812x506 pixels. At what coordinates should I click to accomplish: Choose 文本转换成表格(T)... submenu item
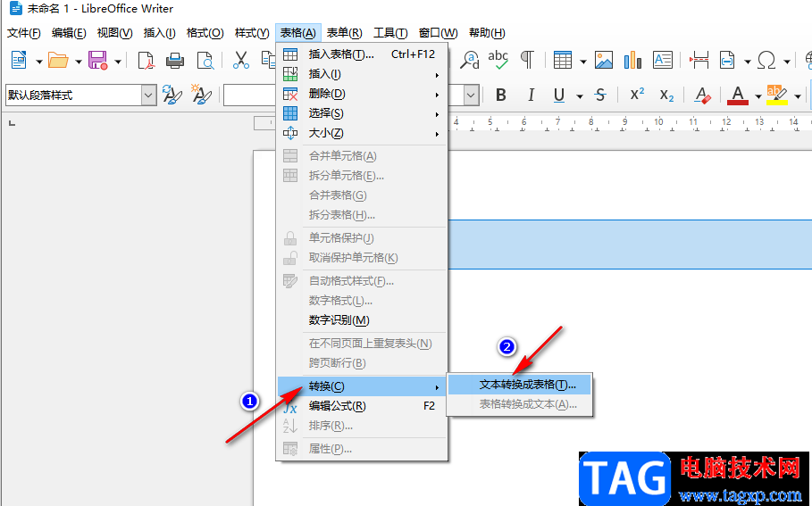(519, 385)
